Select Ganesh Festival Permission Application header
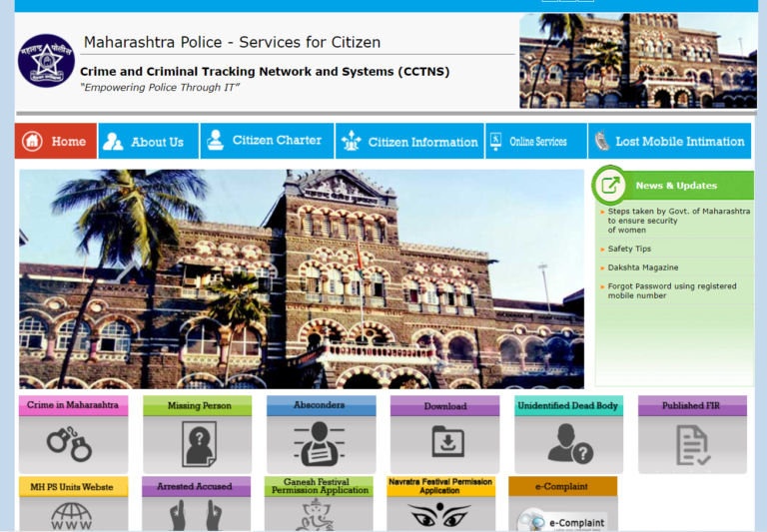767x532 pixels. 319,486
